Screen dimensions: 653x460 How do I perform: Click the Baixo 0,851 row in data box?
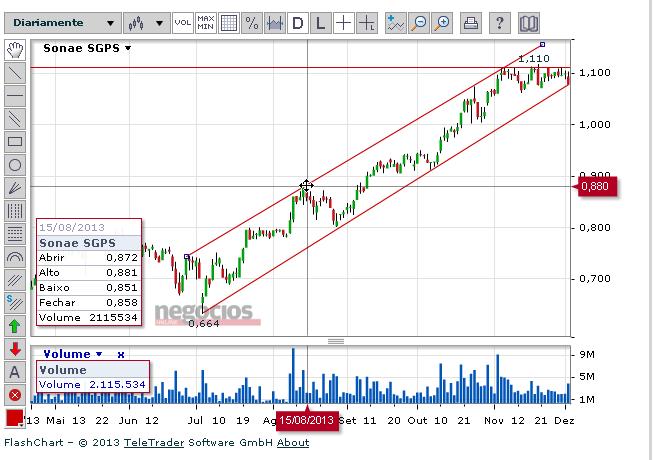click(88, 288)
